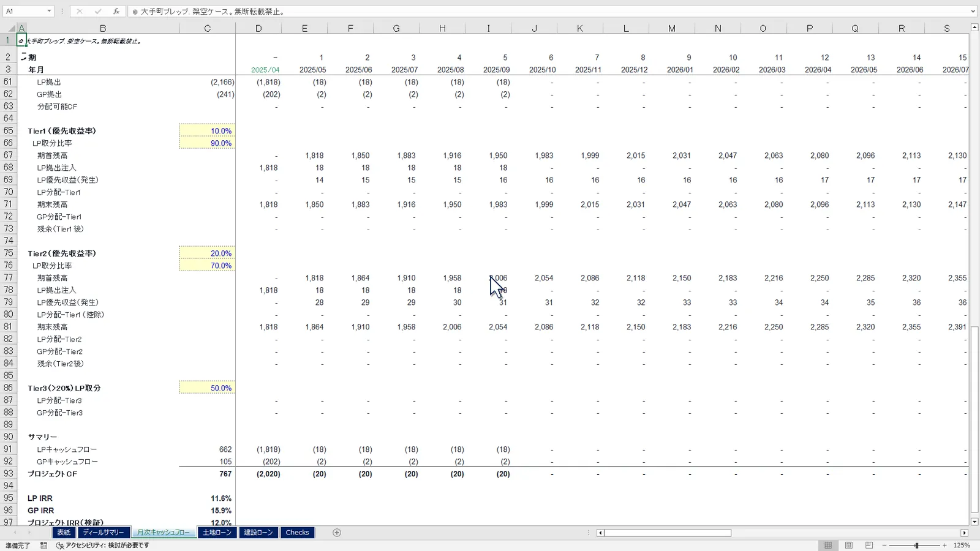This screenshot has width=980, height=551.
Task: Click the vertical scrollbar up arrow
Action: coord(974,28)
